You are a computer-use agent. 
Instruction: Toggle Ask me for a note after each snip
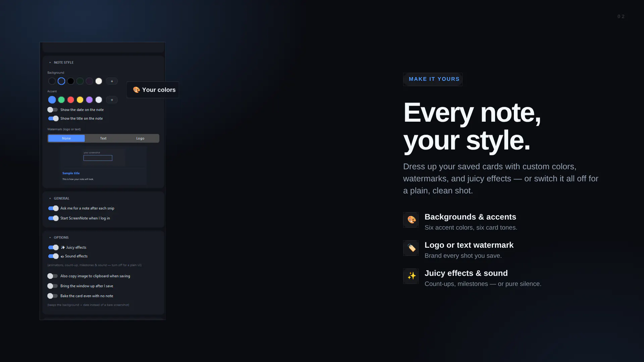point(53,208)
